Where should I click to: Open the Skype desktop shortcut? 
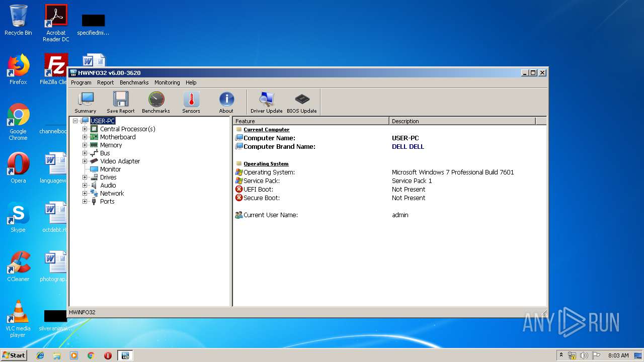tap(18, 217)
